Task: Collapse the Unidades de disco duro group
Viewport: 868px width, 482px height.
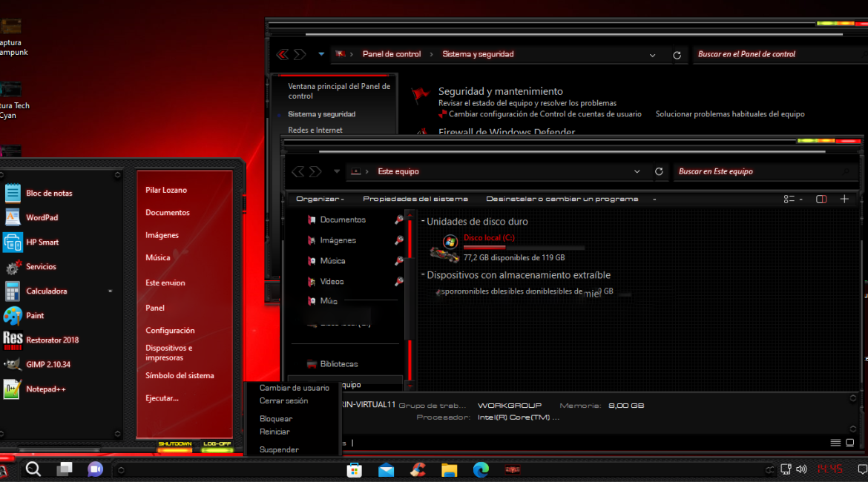Action: (423, 222)
